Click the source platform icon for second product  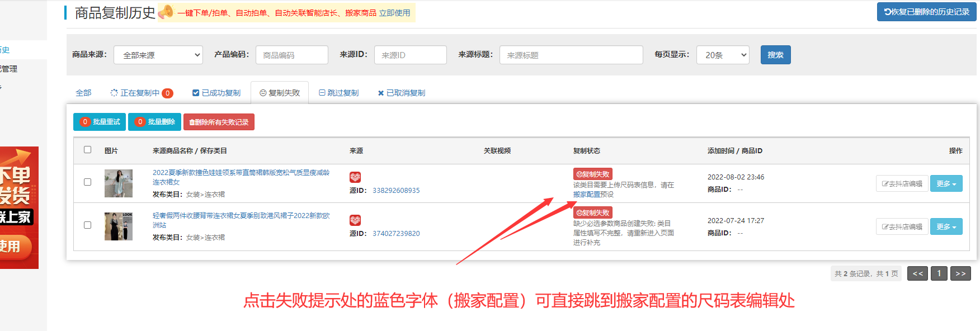[x=355, y=220]
